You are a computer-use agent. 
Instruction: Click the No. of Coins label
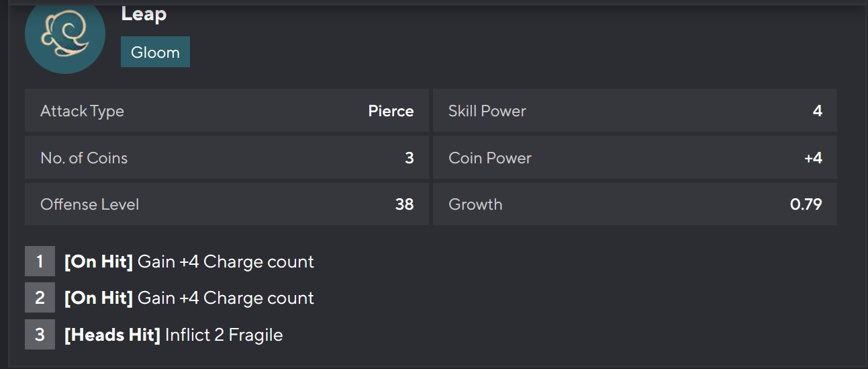tap(84, 158)
